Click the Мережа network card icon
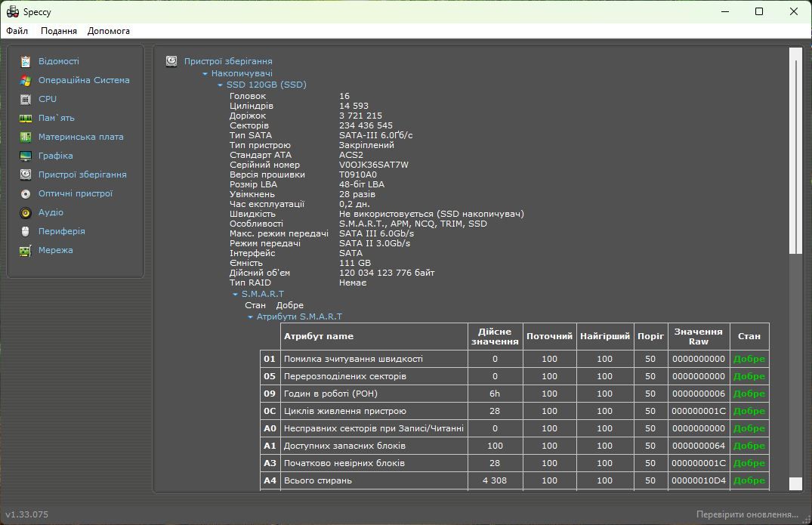812x525 pixels. coord(26,251)
